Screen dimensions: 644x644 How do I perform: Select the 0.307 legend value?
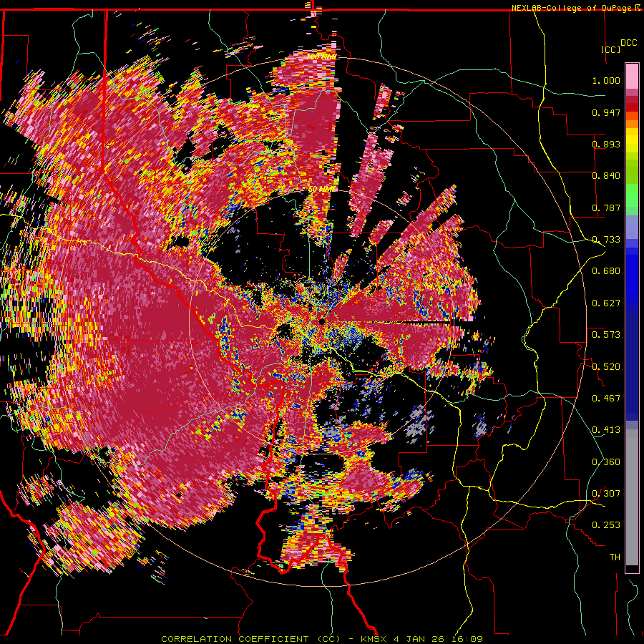(606, 494)
